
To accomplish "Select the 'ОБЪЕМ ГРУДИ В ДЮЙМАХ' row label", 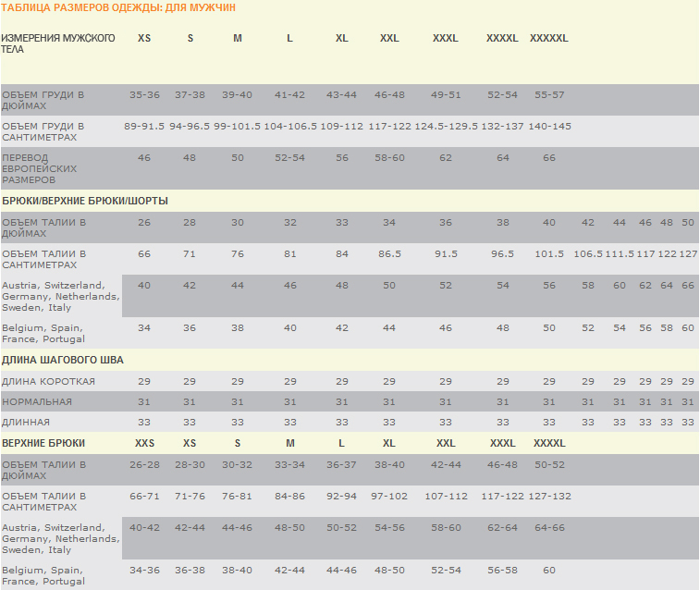I will point(43,101).
